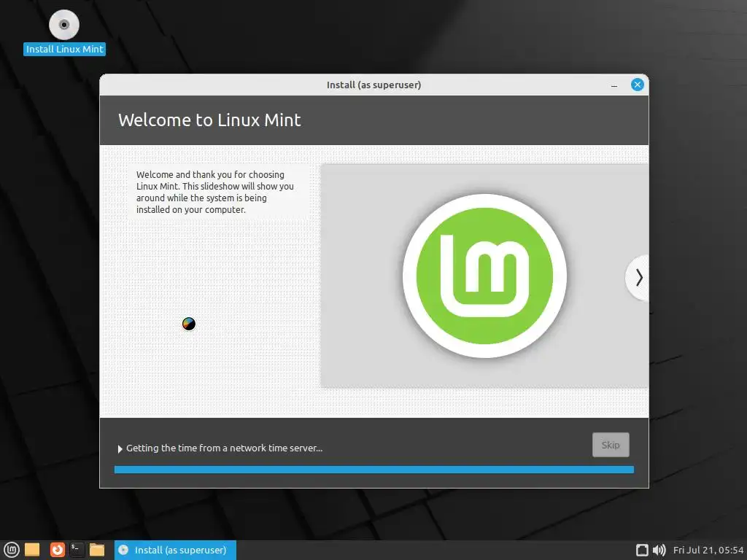Open the network tray icon
747x560 pixels.
(x=642, y=550)
